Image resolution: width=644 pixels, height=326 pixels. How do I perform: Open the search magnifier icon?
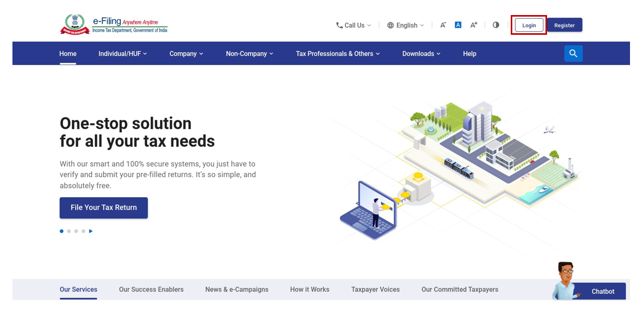[x=573, y=53]
